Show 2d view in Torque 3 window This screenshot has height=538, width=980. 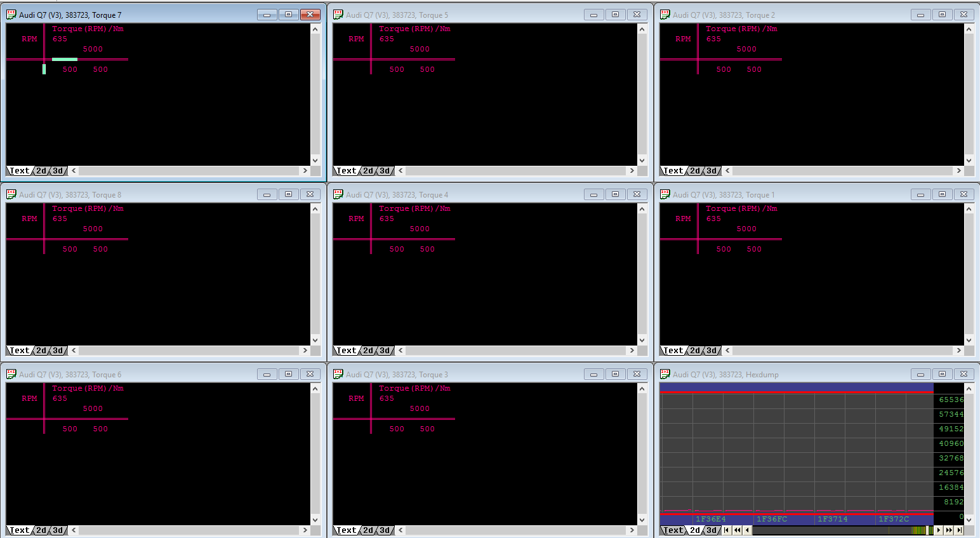[x=368, y=530]
